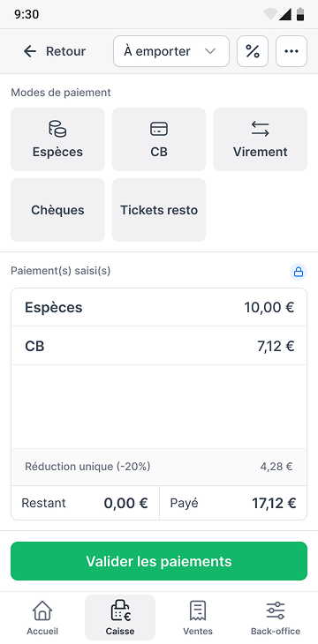Viewport: 318px width, 644px height.
Task: Expand the À emporter dropdown
Action: click(x=171, y=51)
